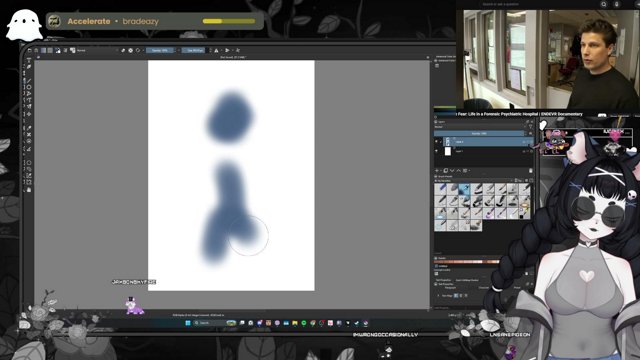Image resolution: width=640 pixels, height=360 pixels.
Task: Move layer down with arrow icon
Action: pyautogui.click(x=452, y=171)
